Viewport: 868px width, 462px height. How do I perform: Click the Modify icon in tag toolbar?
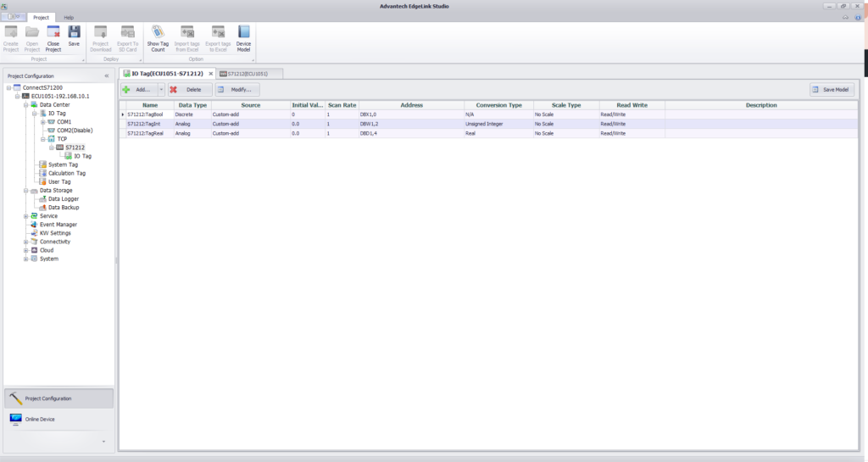(x=221, y=90)
